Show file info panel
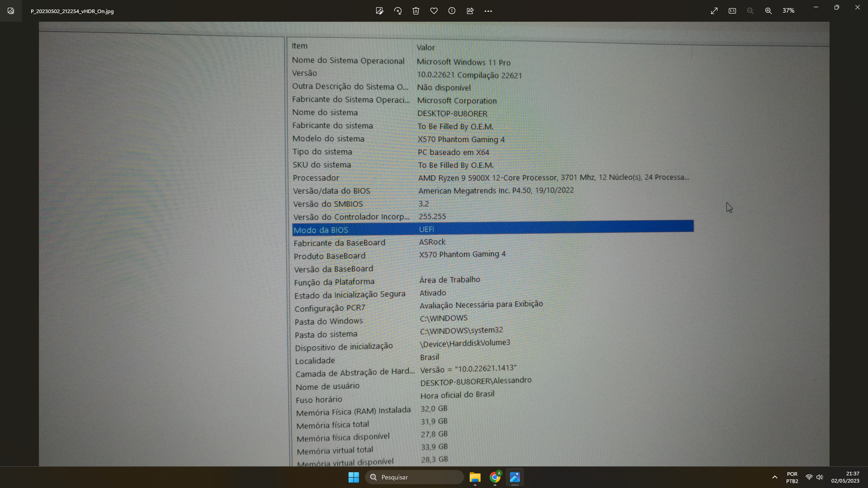This screenshot has width=868, height=488. 452,11
